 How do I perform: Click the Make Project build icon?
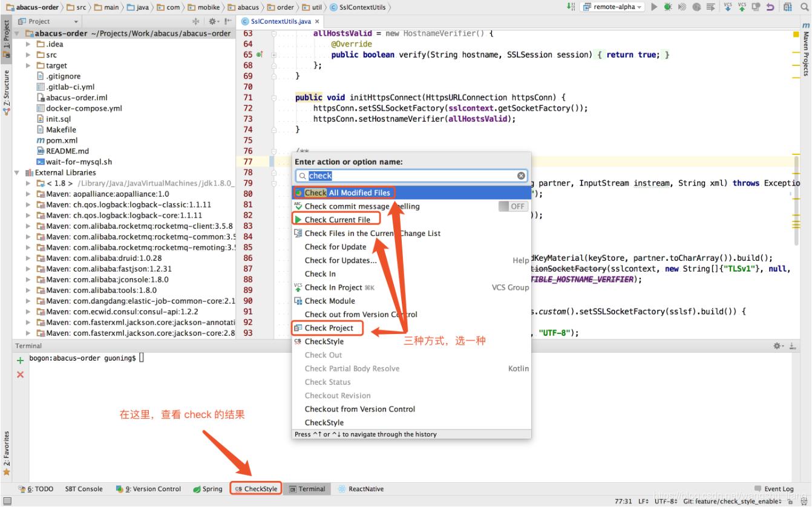571,7
